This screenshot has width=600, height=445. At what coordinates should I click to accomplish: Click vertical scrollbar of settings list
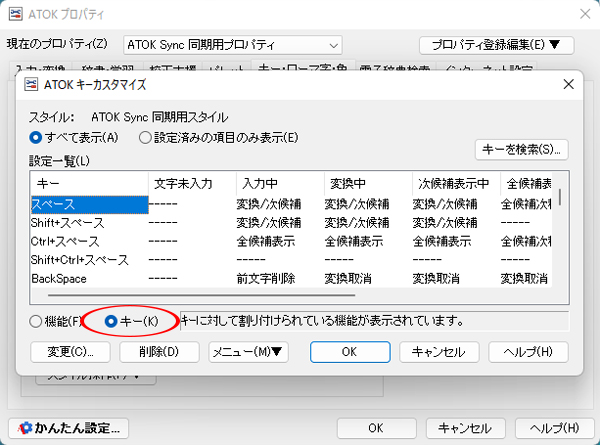pyautogui.click(x=560, y=197)
